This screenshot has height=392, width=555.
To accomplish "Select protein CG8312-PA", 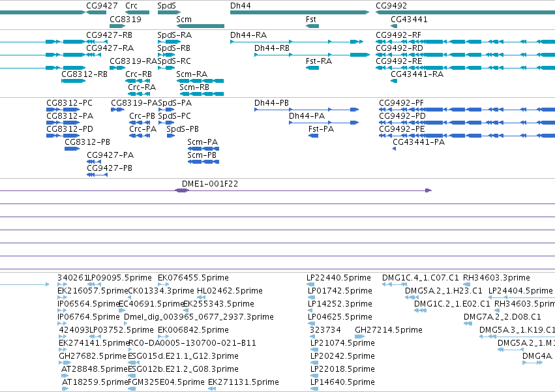I will tap(63, 123).
